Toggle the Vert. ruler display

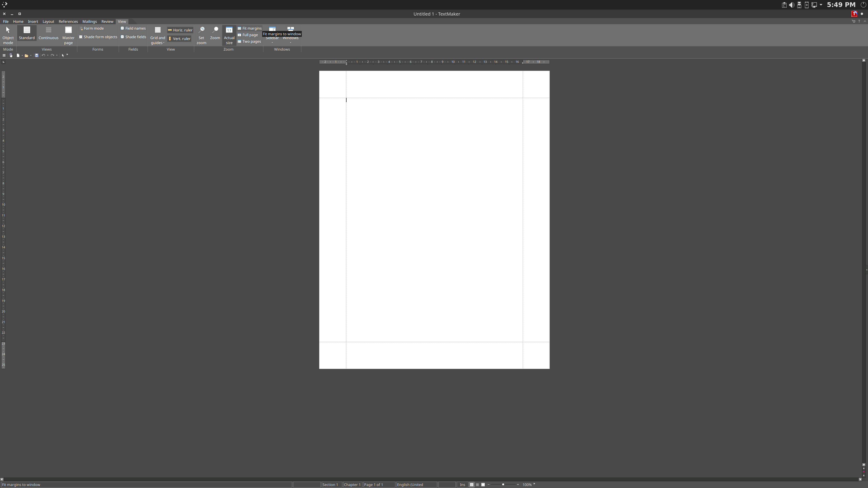tap(179, 39)
